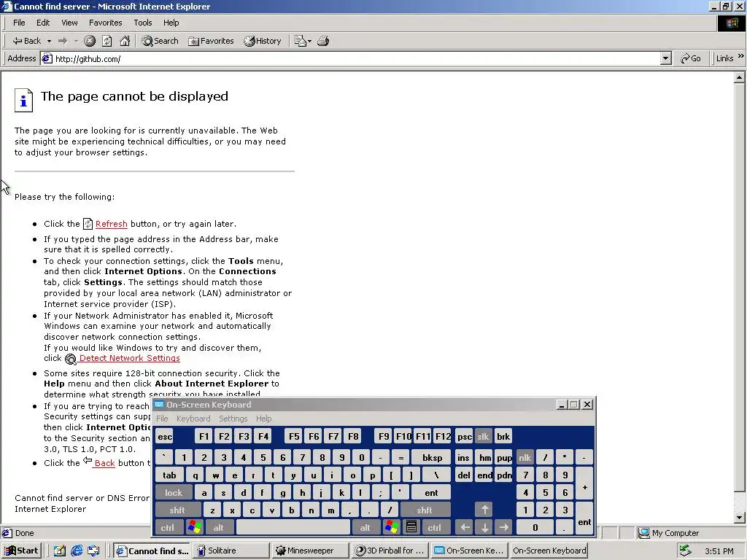This screenshot has width=747, height=560.
Task: Click the Refresh toolbar icon
Action: click(x=107, y=41)
